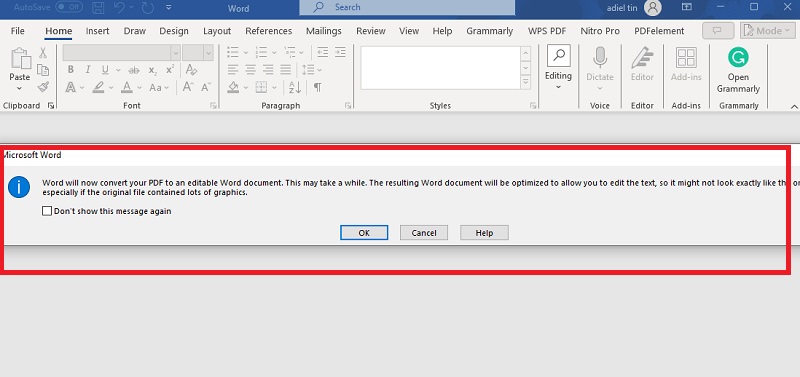
Task: Expand line spacing dropdown
Action: point(319,70)
